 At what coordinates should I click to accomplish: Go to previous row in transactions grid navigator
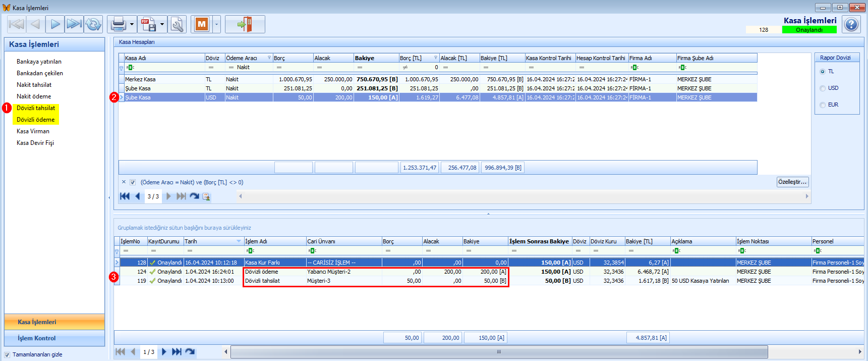133,352
